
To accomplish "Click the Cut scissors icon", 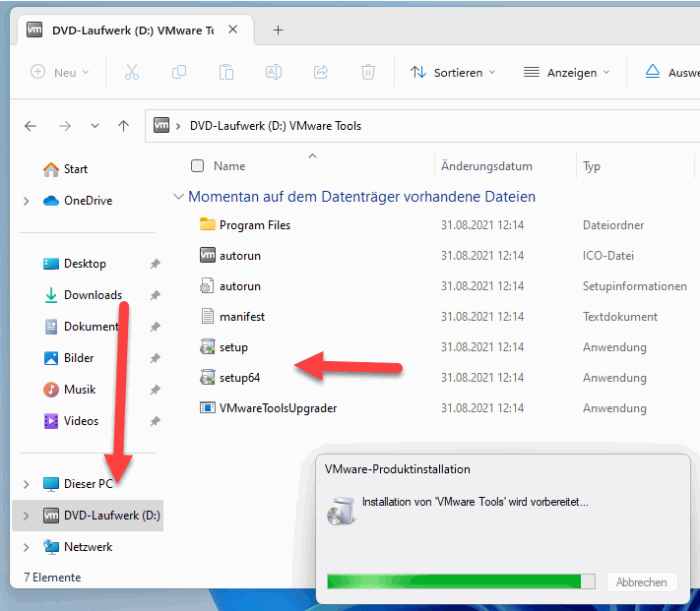I will click(132, 72).
